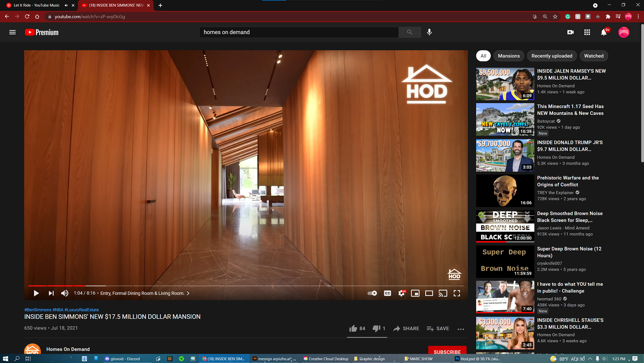Open Jalen Ramsey mansion video thumbnail

[x=505, y=84]
